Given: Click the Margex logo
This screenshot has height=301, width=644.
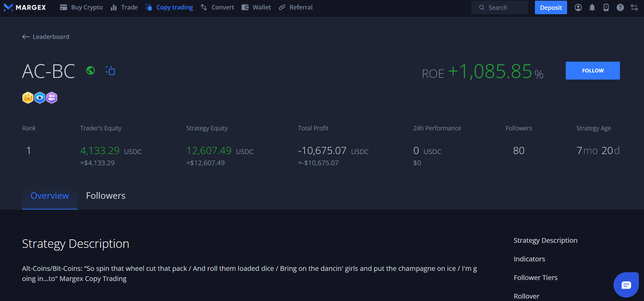Looking at the screenshot, I should [25, 7].
